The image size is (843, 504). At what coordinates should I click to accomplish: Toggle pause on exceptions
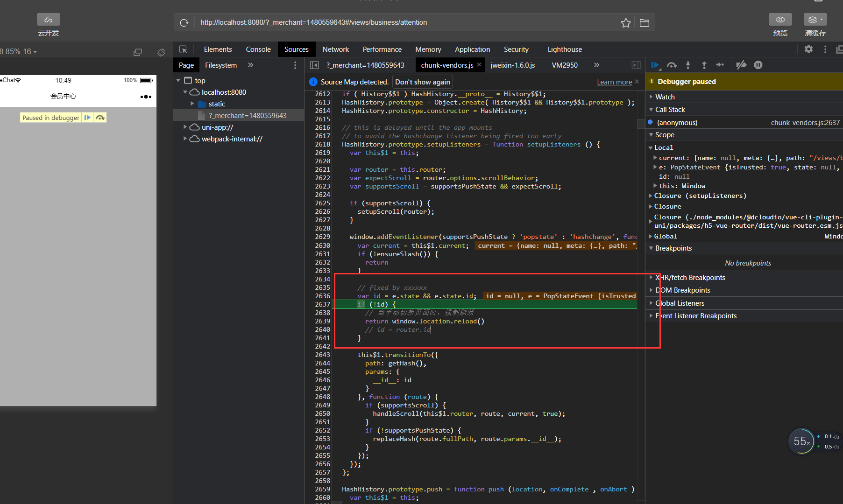pyautogui.click(x=758, y=65)
